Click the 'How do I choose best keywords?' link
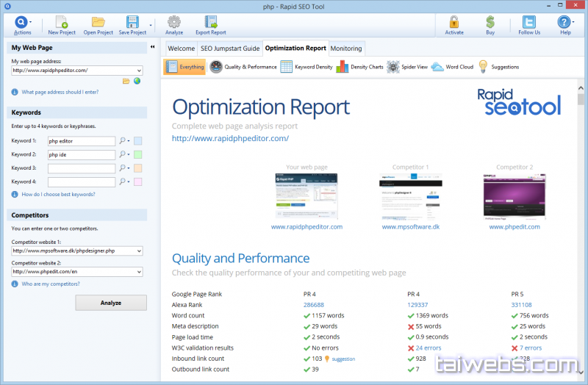The width and height of the screenshot is (588, 385). tap(58, 195)
